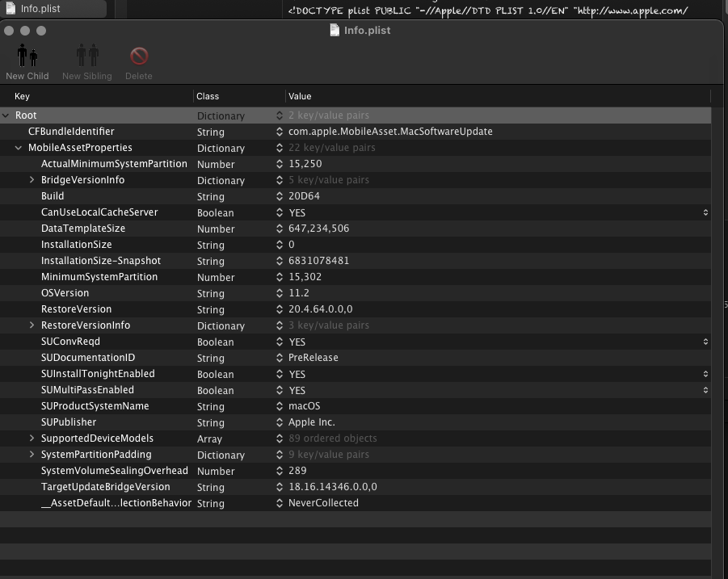Image resolution: width=728 pixels, height=579 pixels.
Task: Click the macOS value for SUProductSystemName
Action: (305, 406)
